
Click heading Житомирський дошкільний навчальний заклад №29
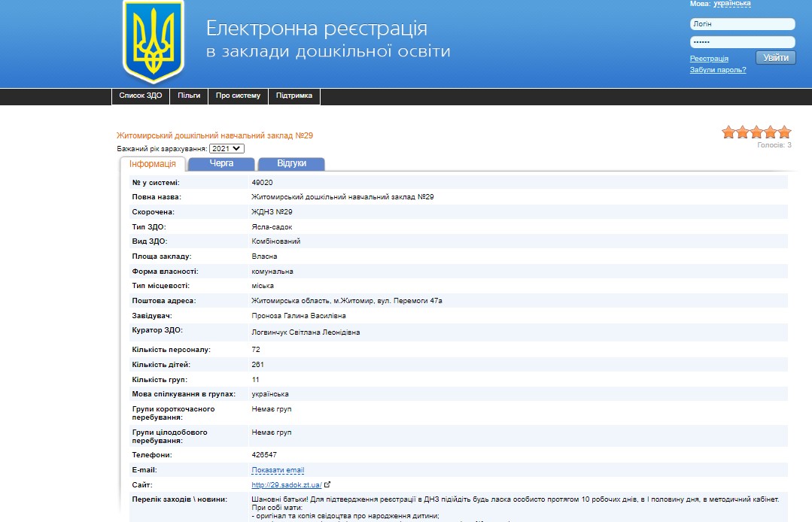215,135
